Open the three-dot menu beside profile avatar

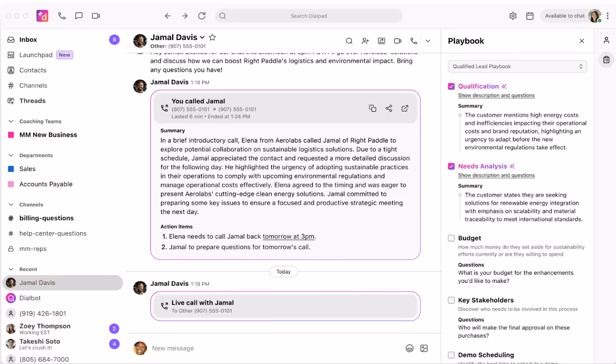tap(608, 16)
